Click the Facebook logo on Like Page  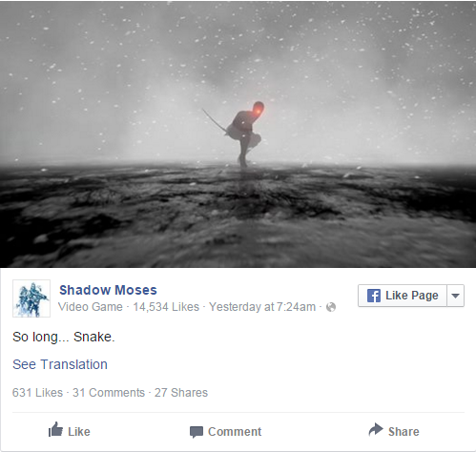(374, 296)
